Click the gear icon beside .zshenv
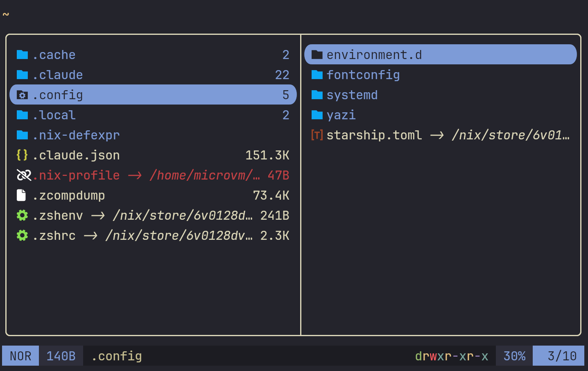 point(22,215)
